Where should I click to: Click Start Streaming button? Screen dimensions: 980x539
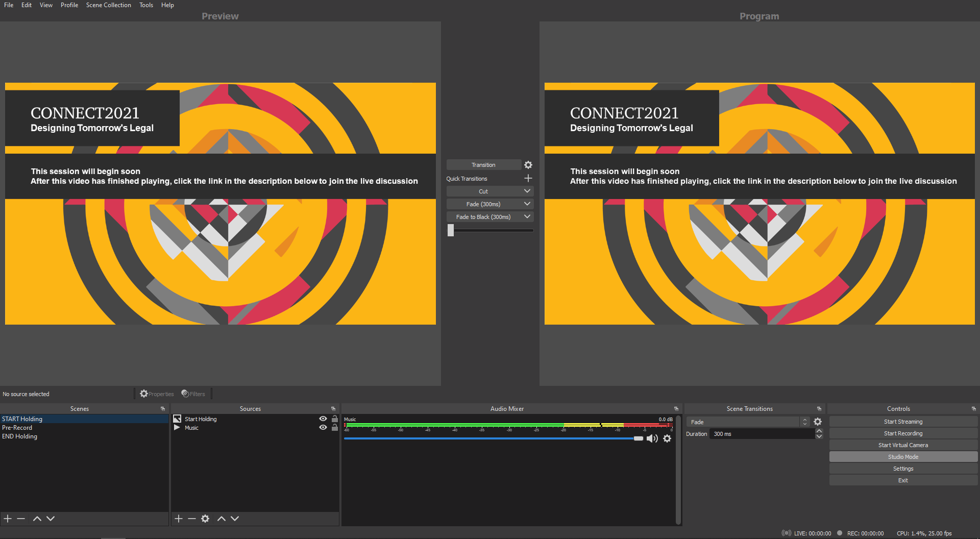(x=903, y=422)
